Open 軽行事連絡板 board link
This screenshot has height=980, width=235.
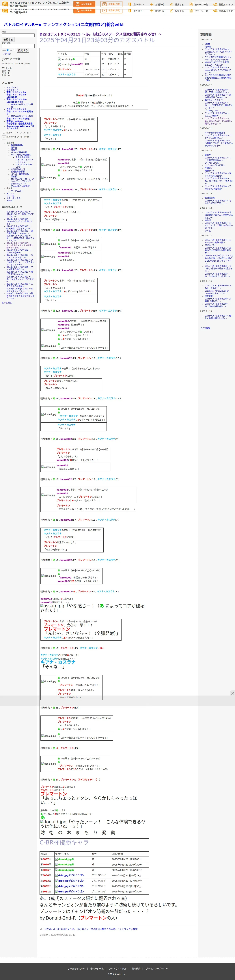tap(17, 145)
